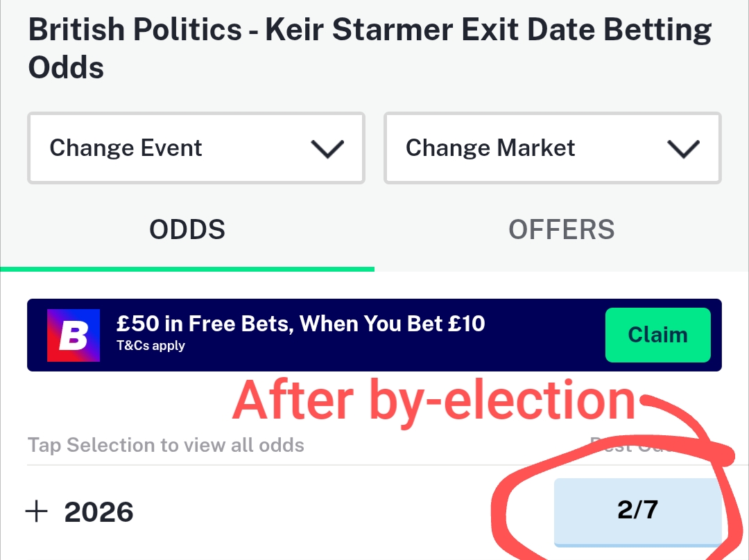This screenshot has width=749, height=560.
Task: Open the T&Cs apply link
Action: (x=150, y=346)
